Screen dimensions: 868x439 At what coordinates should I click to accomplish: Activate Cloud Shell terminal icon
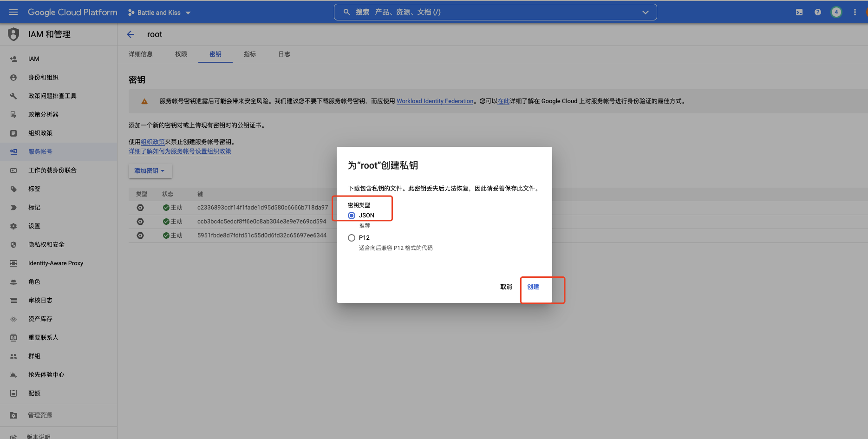tap(799, 12)
